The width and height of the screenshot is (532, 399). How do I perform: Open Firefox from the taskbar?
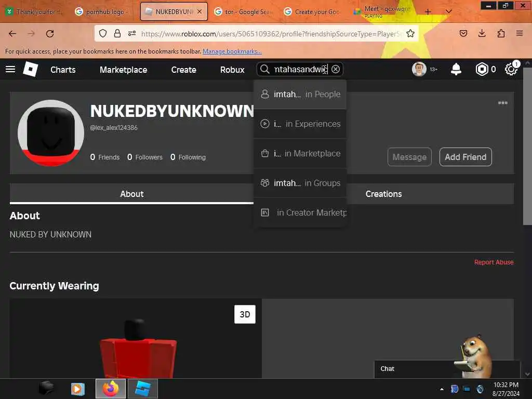tap(111, 389)
